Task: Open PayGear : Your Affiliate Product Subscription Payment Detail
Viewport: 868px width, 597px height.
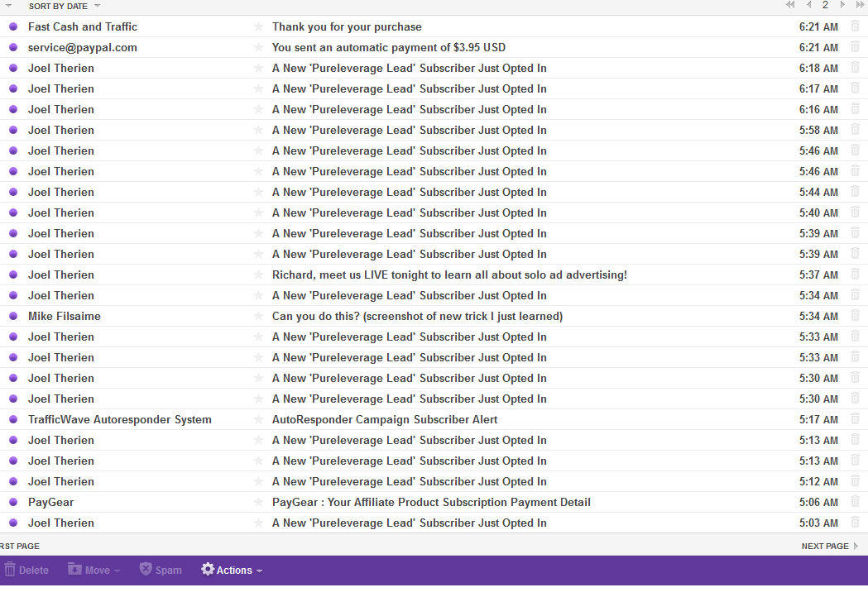Action: 431,503
